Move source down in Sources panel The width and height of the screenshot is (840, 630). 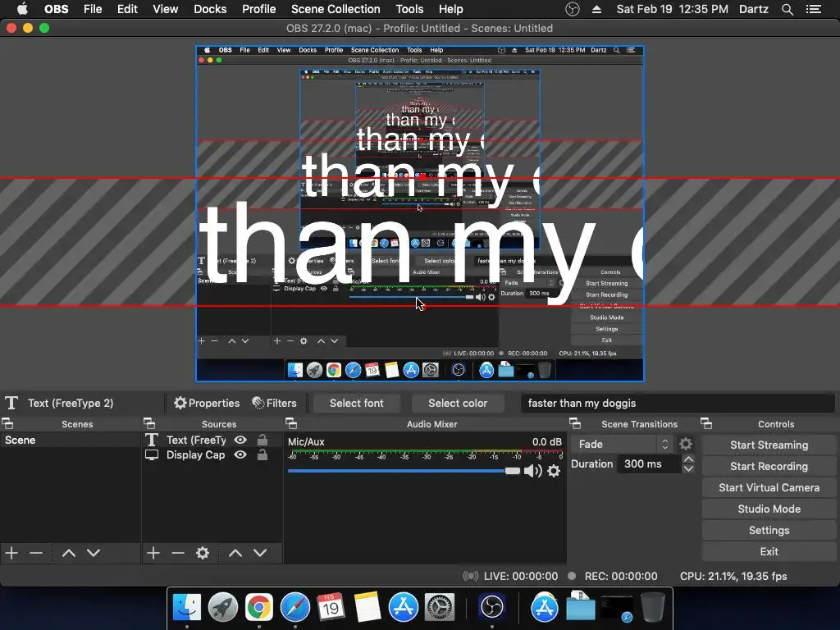click(x=260, y=553)
